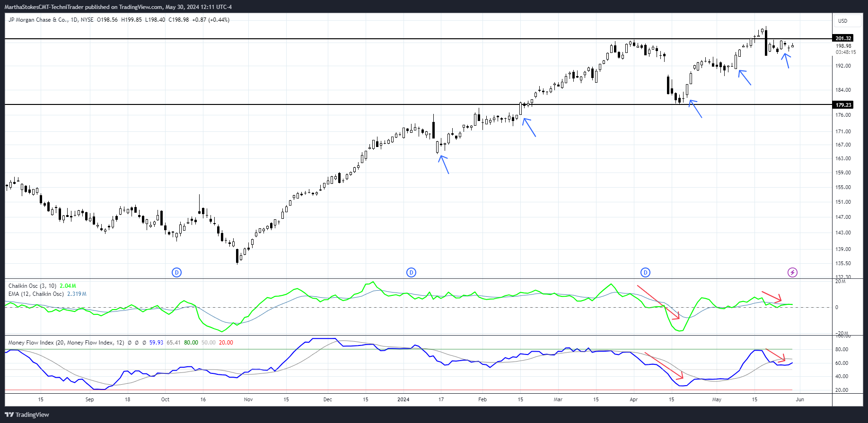Click the 40.00 Money Flow axis label
Viewport: 868px width, 423px height.
click(x=842, y=376)
